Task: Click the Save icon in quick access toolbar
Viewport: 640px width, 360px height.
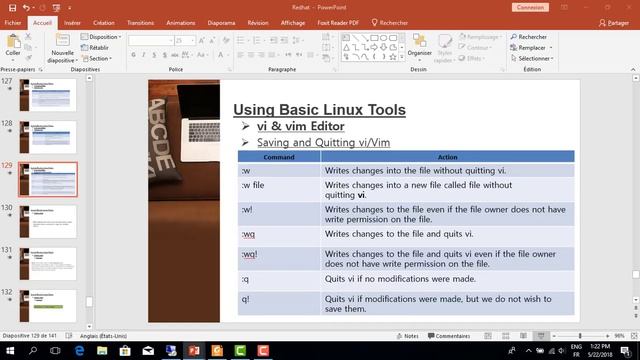Action: 12,7
